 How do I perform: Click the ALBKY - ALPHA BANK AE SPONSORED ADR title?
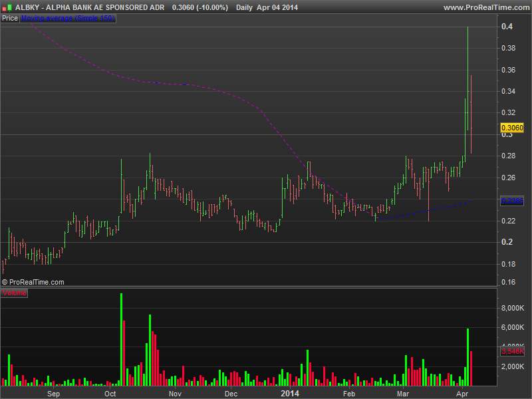coord(90,7)
